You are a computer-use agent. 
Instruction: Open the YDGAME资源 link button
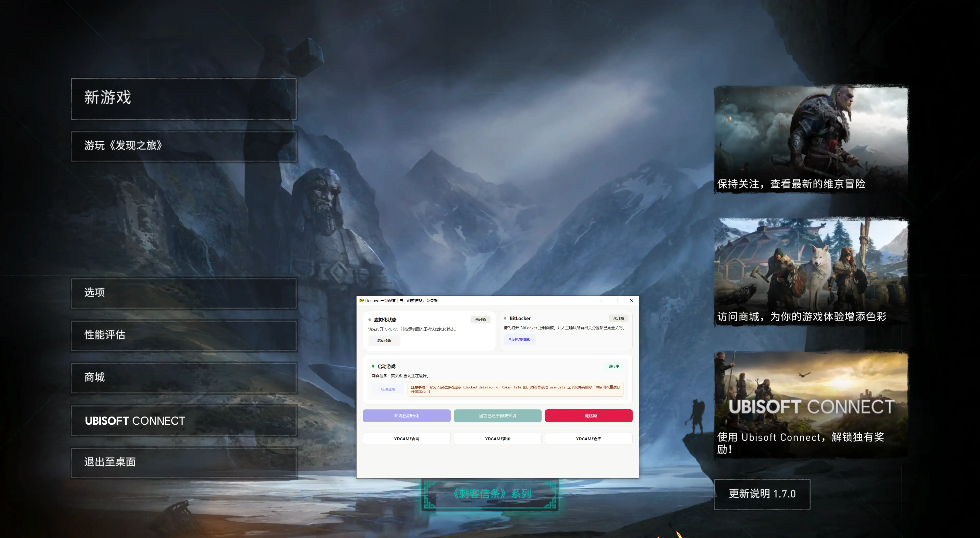[x=498, y=439]
